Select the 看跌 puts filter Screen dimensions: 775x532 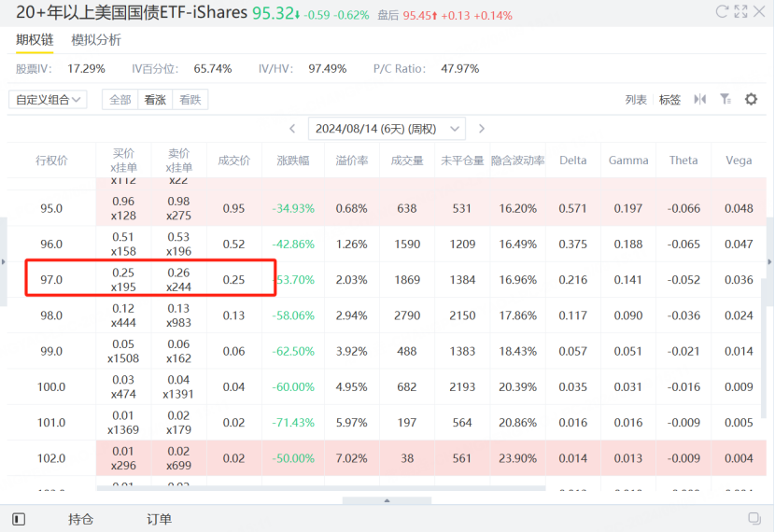click(190, 99)
